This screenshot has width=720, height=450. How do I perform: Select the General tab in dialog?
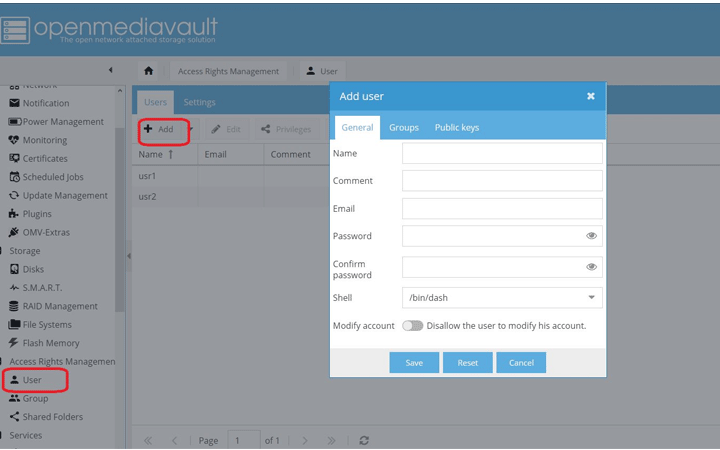(x=357, y=128)
